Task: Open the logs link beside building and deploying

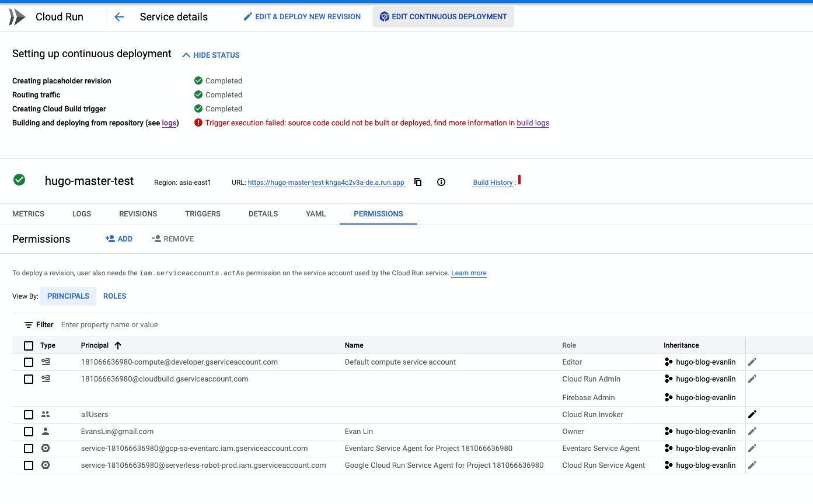Action: click(169, 123)
